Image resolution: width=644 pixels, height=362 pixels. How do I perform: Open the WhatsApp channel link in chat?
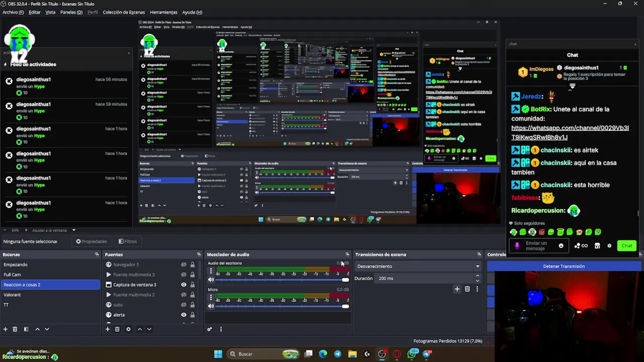click(x=570, y=133)
